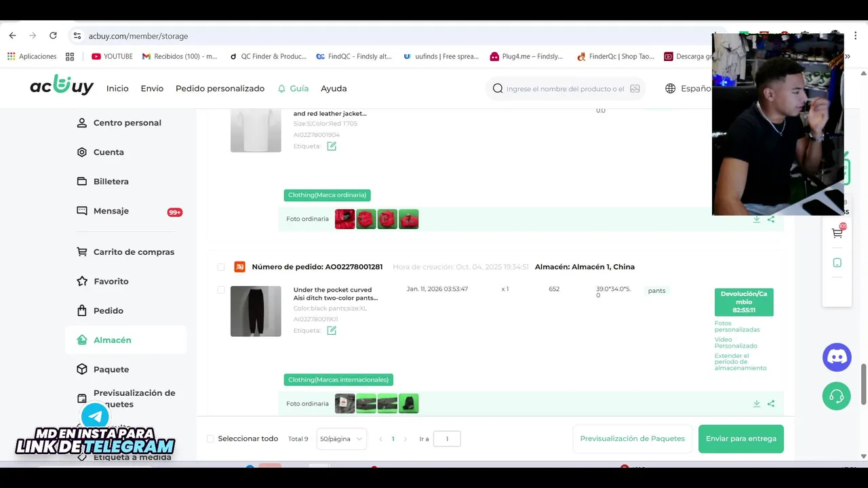Viewport: 868px width, 488px height.
Task: Request Video Personalizado for pants
Action: point(736,342)
